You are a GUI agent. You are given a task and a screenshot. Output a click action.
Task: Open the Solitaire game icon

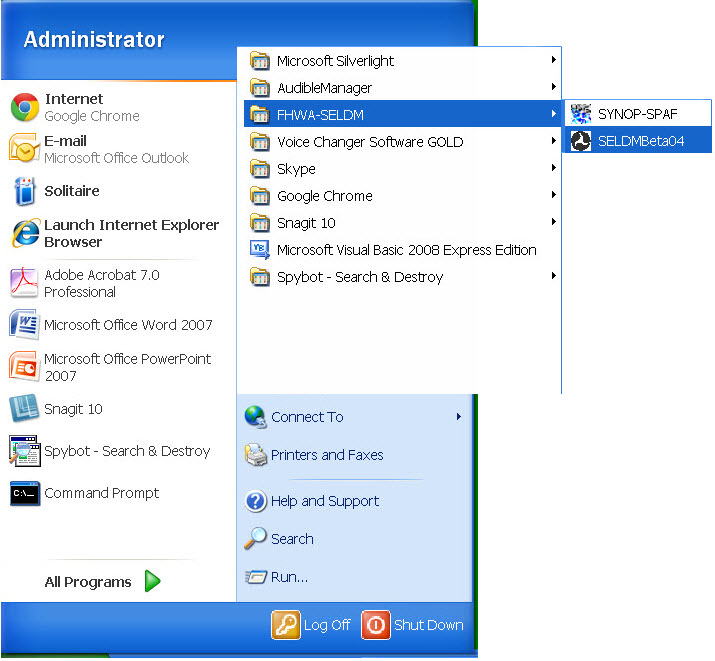24,191
